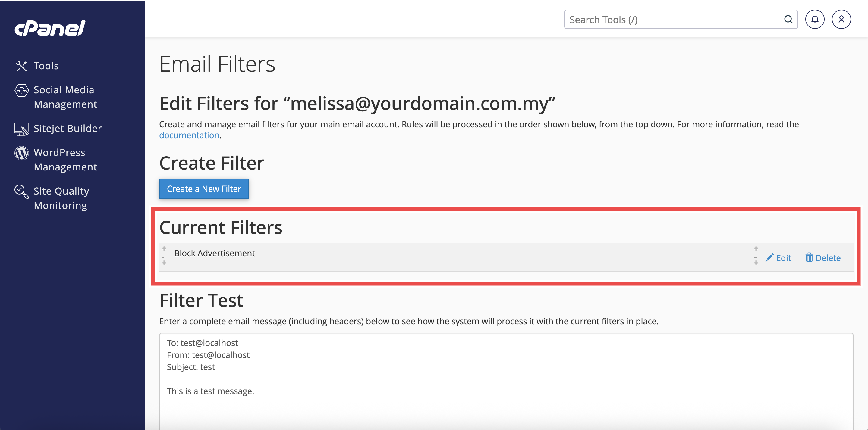Viewport: 868px width, 430px height.
Task: Select the Block Advertisement filter name
Action: coord(214,253)
